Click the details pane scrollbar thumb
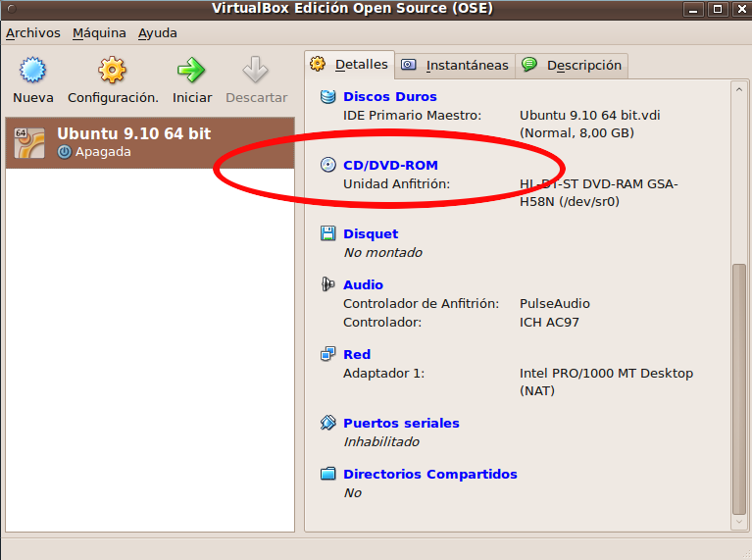 739,388
